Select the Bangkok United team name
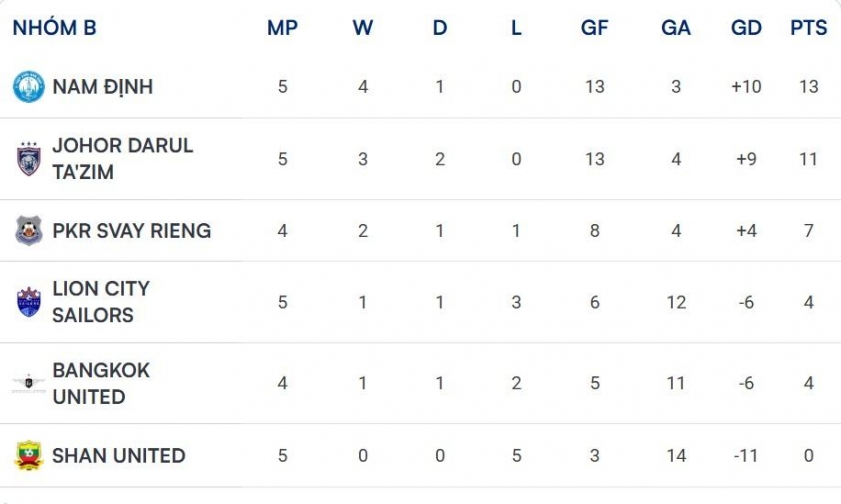Viewport: 841px width, 504px height. 100,383
